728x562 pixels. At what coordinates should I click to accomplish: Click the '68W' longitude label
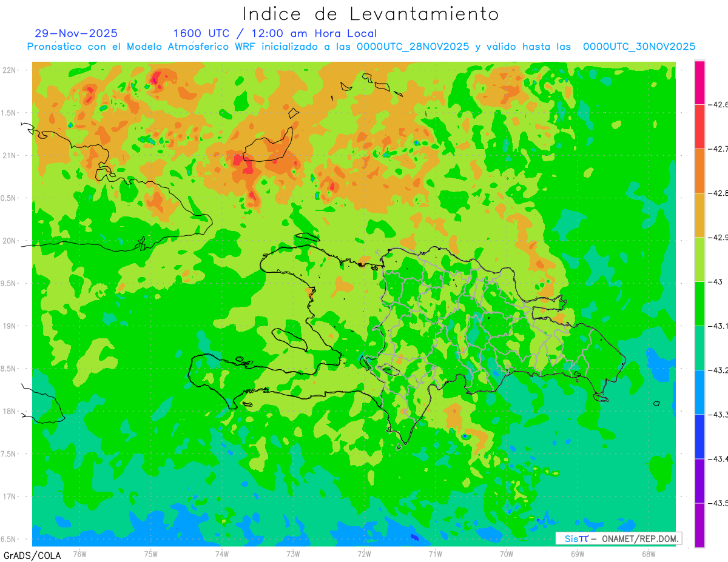coord(649,554)
